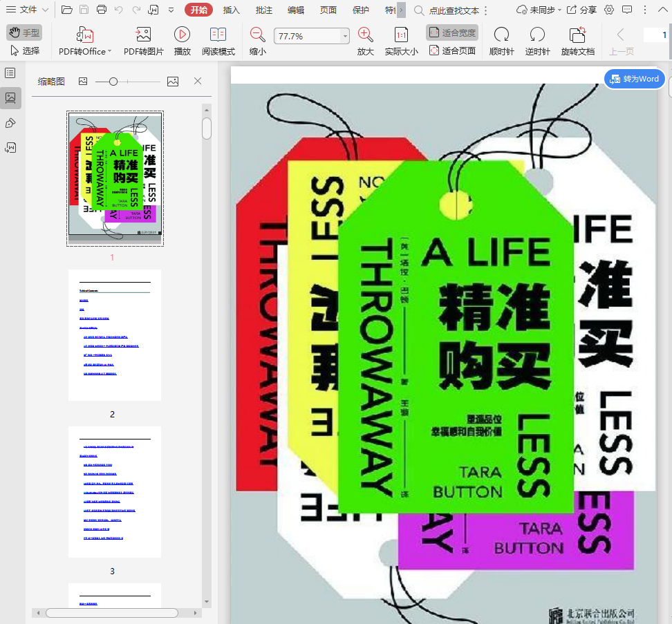Click the large thumbnail size icon
672x624 pixels.
(173, 81)
